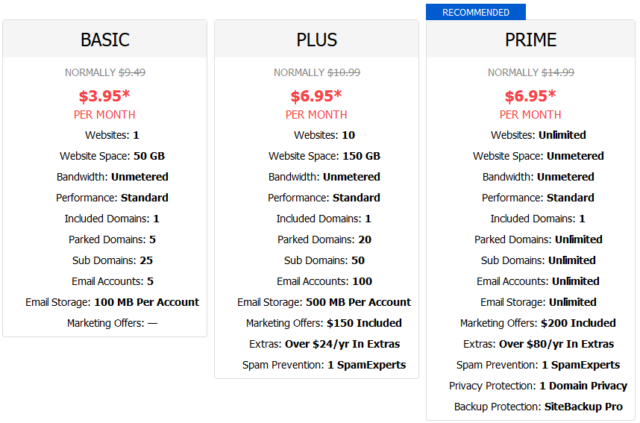Select the BASIC plan header
Viewport: 640px width, 423px height.
[105, 40]
